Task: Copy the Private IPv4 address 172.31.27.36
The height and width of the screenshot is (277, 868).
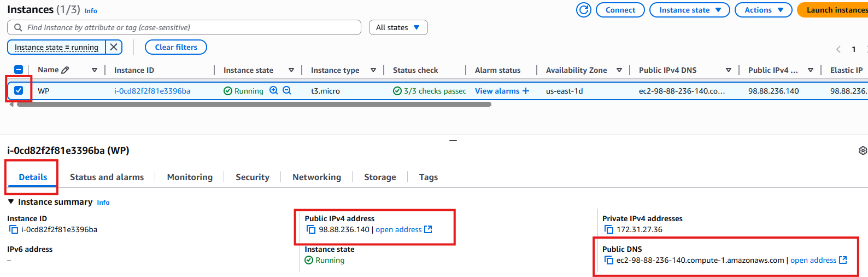Action: coord(609,229)
